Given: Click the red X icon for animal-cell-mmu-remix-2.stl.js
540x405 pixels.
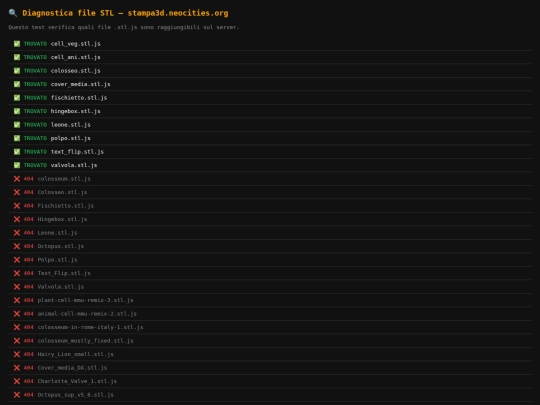Looking at the screenshot, I should click(x=17, y=314).
